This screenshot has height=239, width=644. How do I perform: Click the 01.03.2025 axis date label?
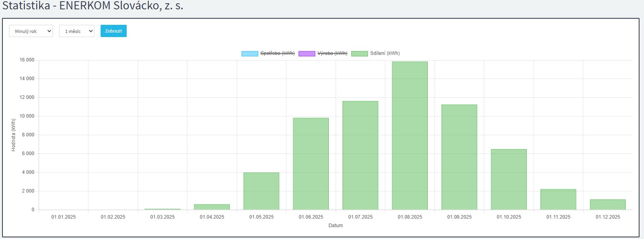[x=163, y=217]
